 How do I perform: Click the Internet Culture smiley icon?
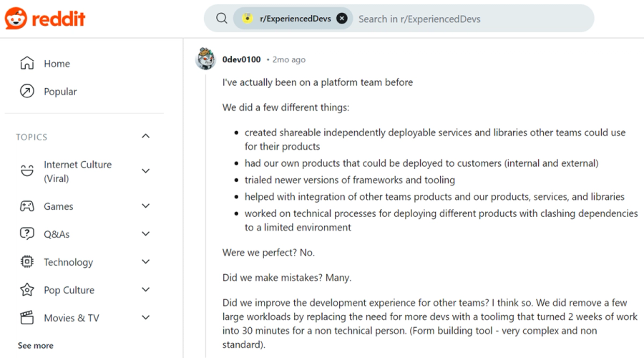tap(27, 170)
